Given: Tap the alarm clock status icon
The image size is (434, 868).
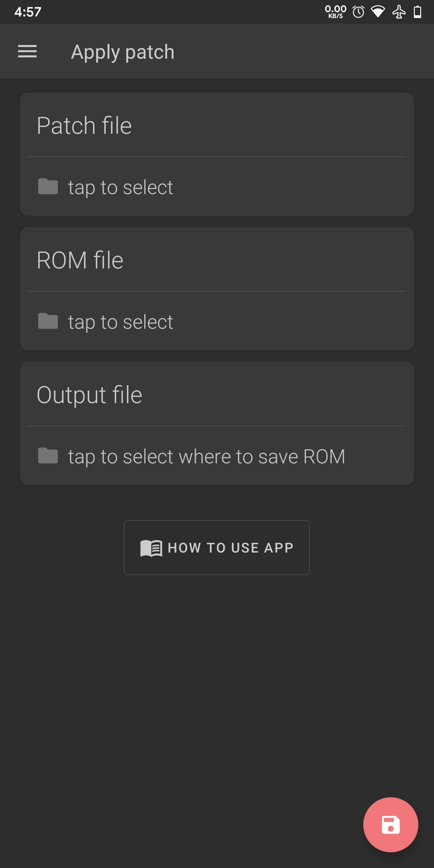Looking at the screenshot, I should click(358, 12).
